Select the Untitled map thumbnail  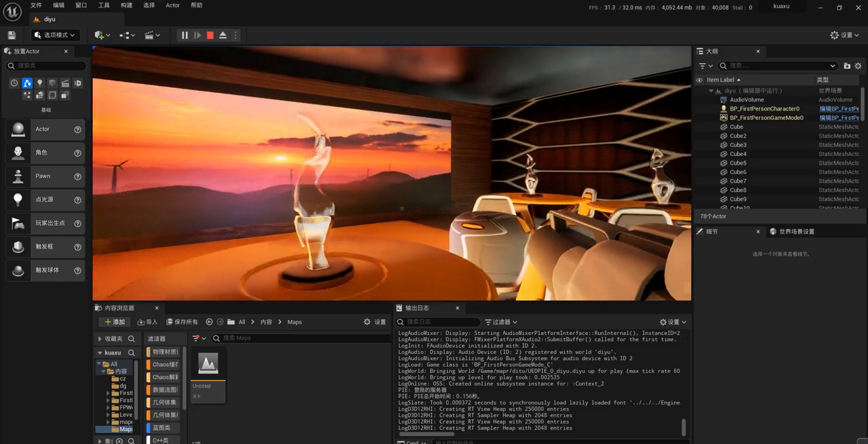click(208, 376)
